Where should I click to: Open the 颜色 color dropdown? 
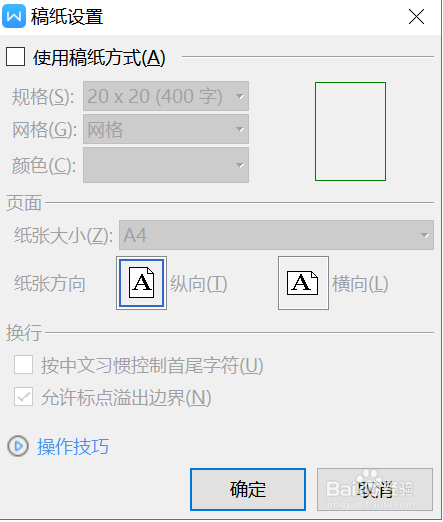click(x=166, y=165)
